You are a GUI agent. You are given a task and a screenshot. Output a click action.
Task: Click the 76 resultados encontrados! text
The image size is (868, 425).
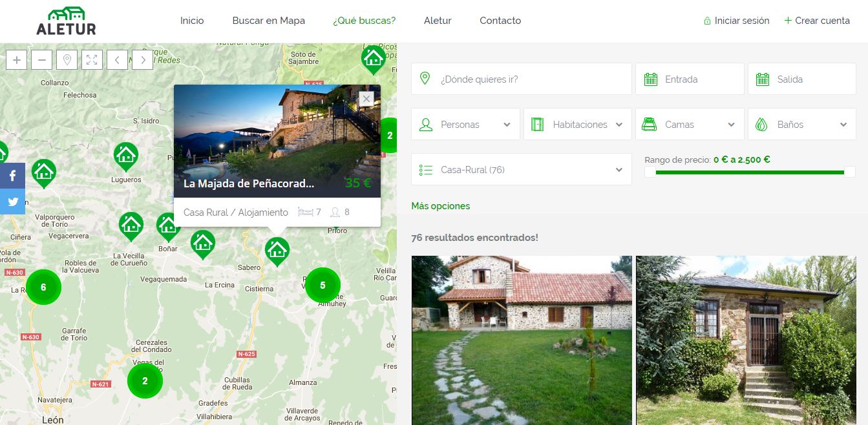point(474,238)
